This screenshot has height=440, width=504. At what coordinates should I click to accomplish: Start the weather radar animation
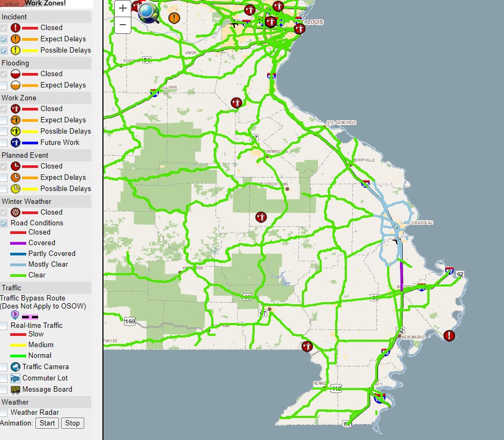47,423
